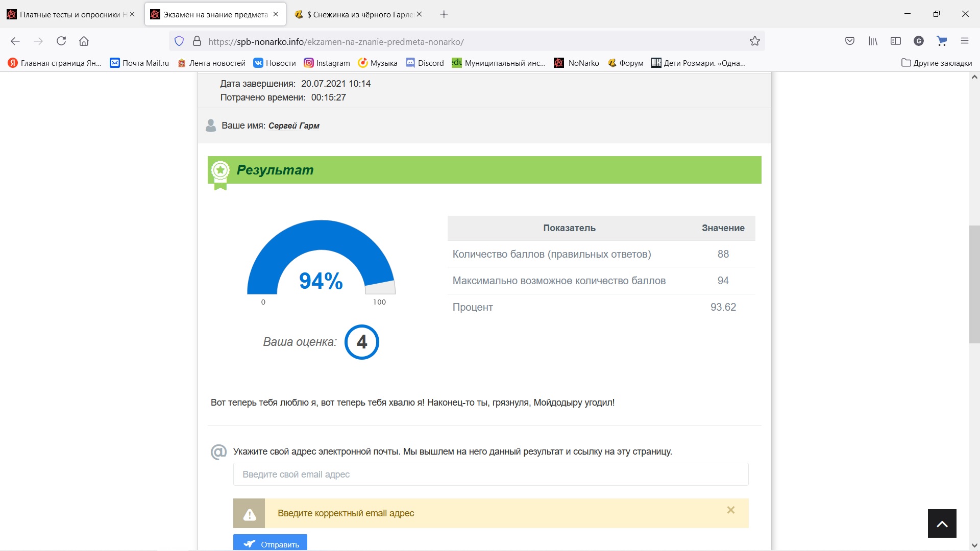The width and height of the screenshot is (980, 551).
Task: Bookmark this page with star icon
Action: click(x=755, y=41)
